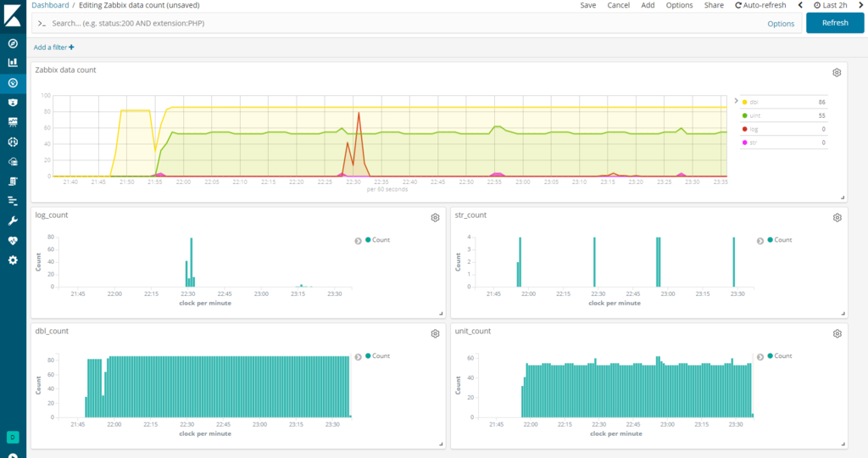The image size is (868, 458).
Task: Click the log_count panel title
Action: point(52,215)
